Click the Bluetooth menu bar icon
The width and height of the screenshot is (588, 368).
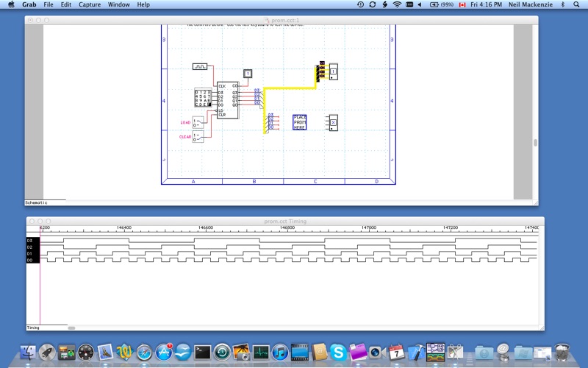[562, 4]
